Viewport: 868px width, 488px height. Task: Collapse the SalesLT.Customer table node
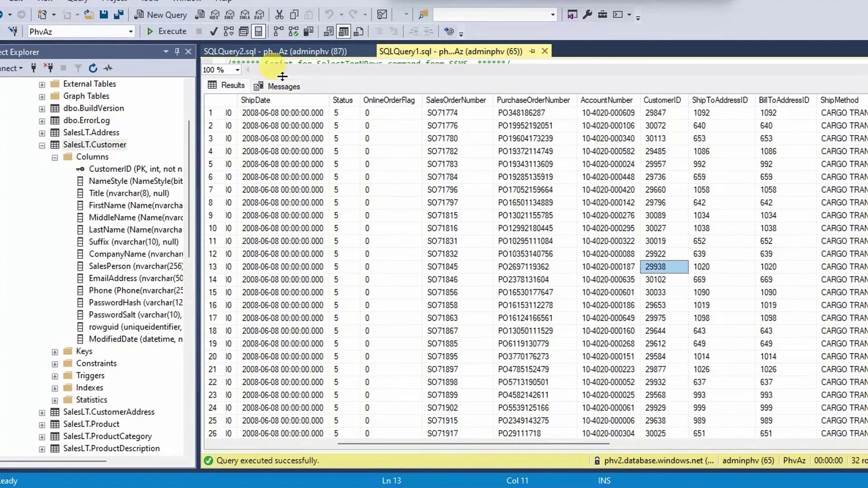click(x=42, y=145)
